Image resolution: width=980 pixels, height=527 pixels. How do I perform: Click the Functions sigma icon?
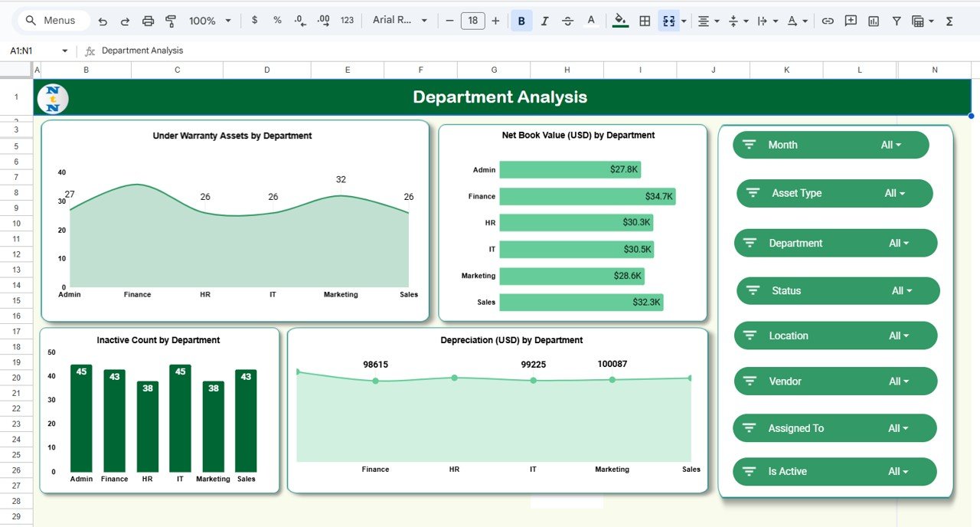coord(949,21)
